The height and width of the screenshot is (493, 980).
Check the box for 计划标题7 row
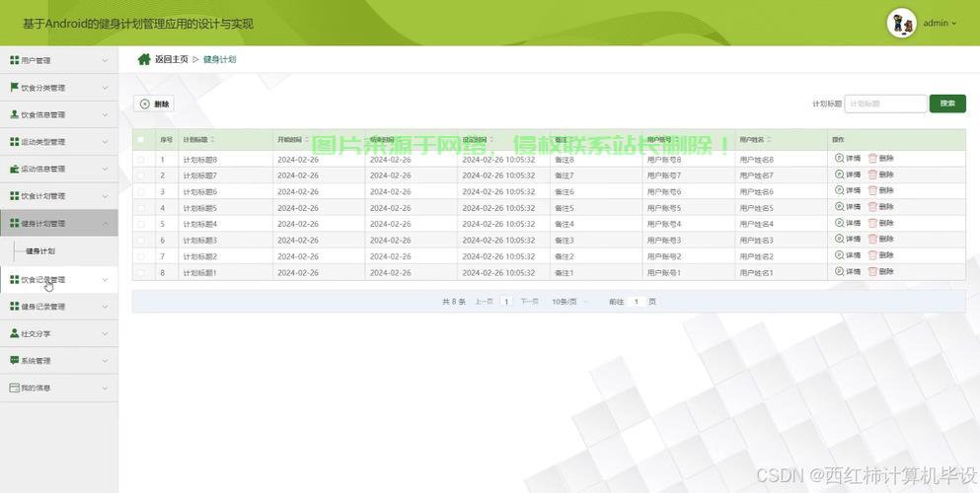[x=140, y=176]
